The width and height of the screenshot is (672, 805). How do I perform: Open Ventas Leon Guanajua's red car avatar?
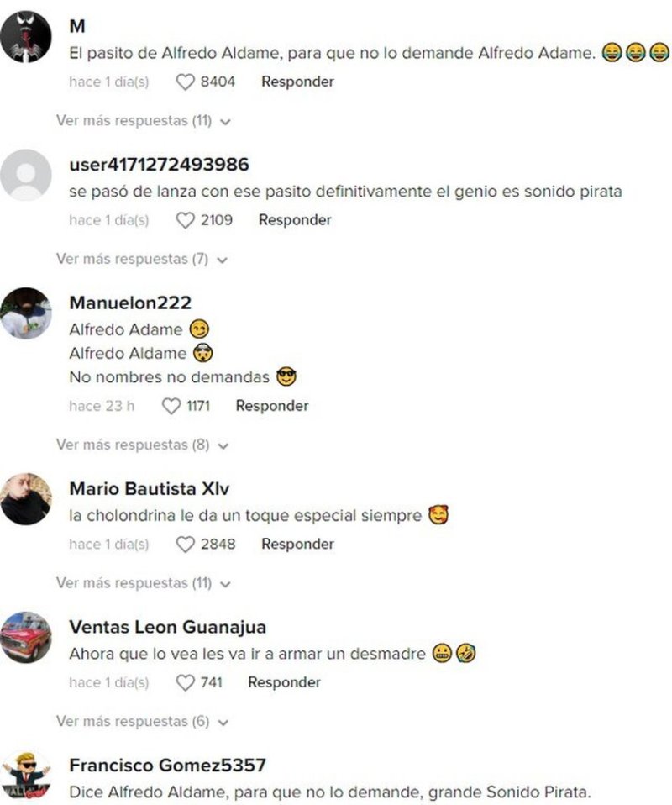pos(26,637)
